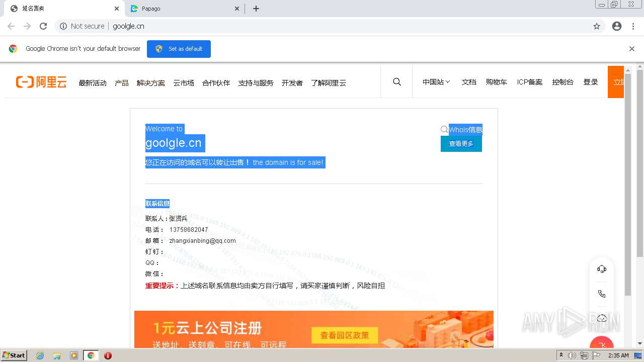
Task: Dismiss the default browser infobar
Action: click(632, 49)
